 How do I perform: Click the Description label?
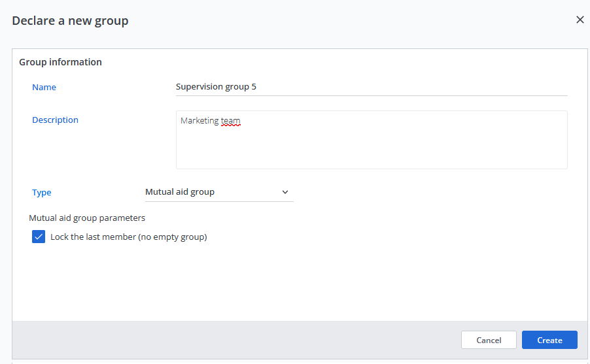pos(55,120)
